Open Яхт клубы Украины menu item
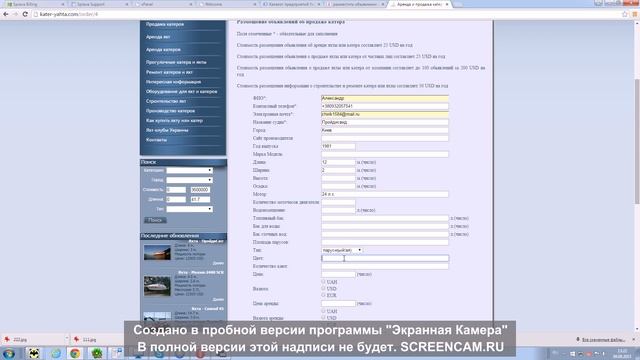This screenshot has width=640, height=360. coord(167,131)
